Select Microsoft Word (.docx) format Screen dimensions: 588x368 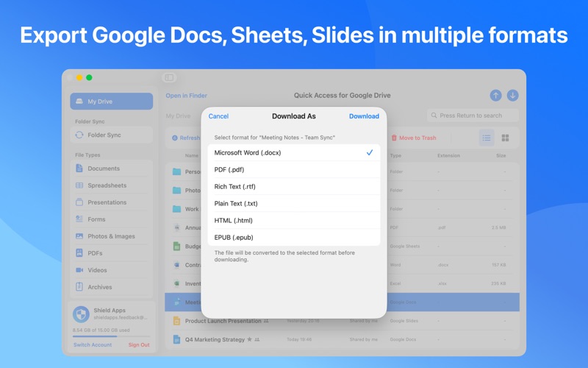[293, 152]
